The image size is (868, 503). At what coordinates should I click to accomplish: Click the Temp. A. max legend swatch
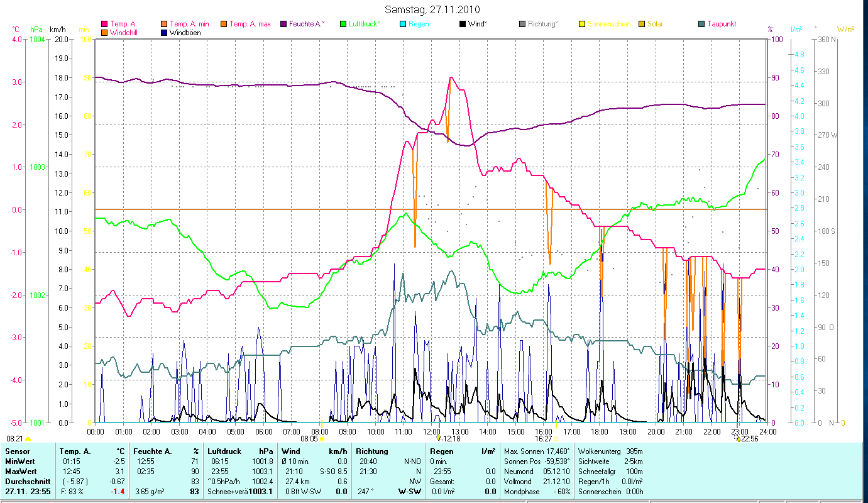click(223, 24)
